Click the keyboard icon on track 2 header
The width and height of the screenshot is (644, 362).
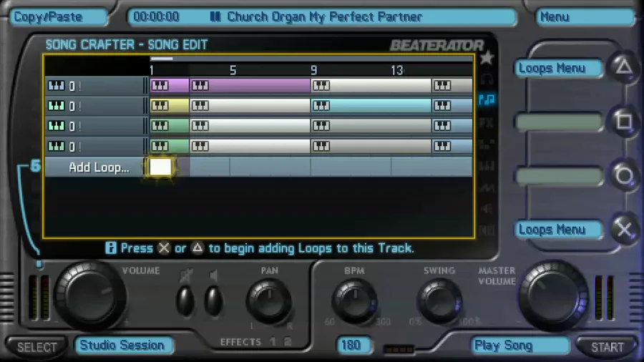point(57,106)
